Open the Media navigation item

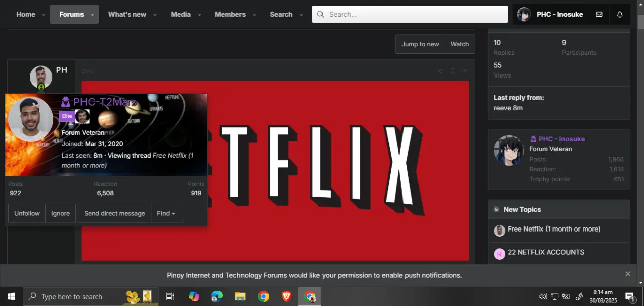[181, 14]
